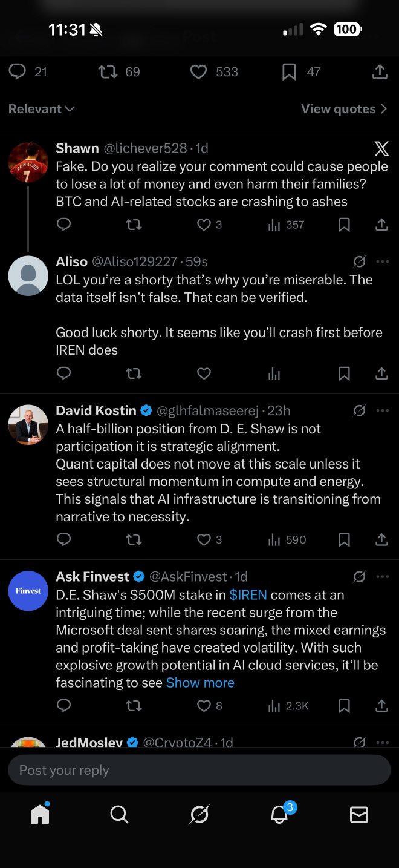Open the Notifications tab with badge

[x=279, y=815]
